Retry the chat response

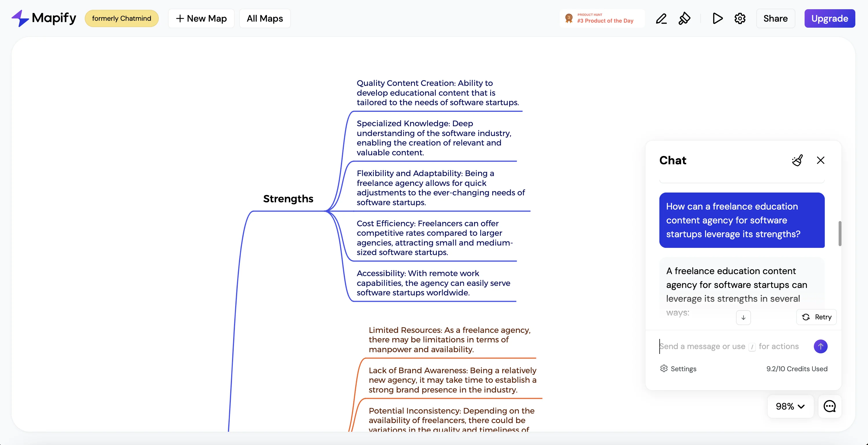(x=816, y=317)
